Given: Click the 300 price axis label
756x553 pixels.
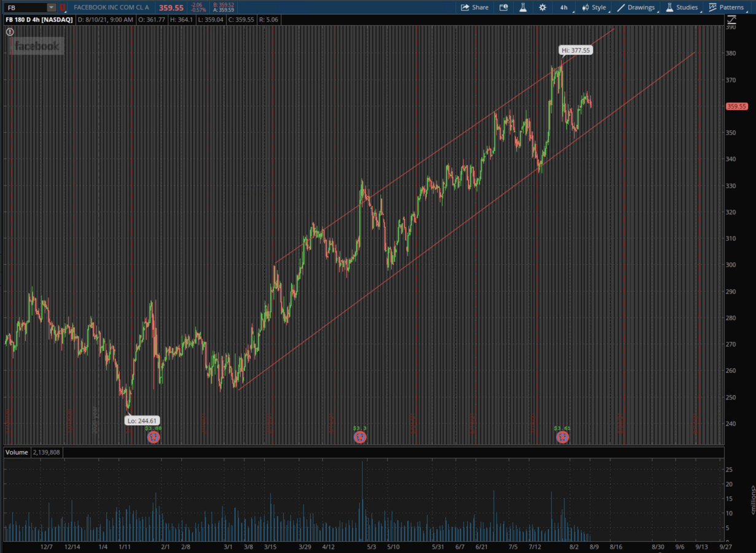Looking at the screenshot, I should 731,265.
